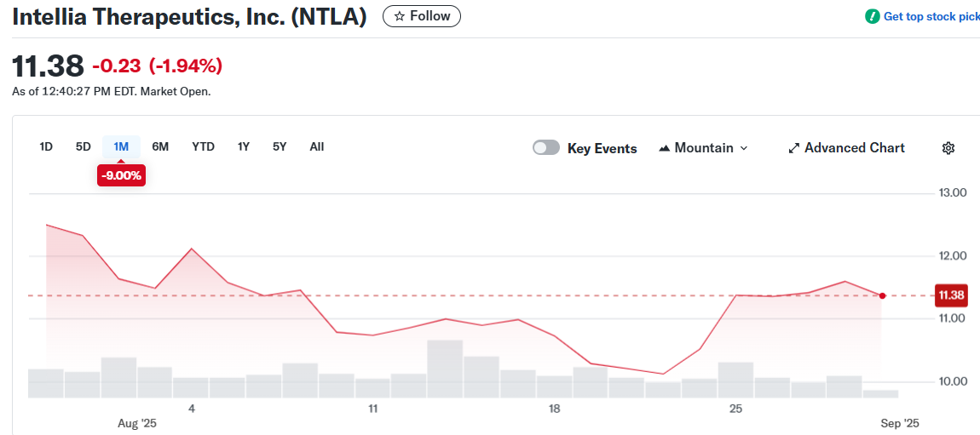Click the 11.38 current price headline
980x435 pixels.
pos(48,66)
